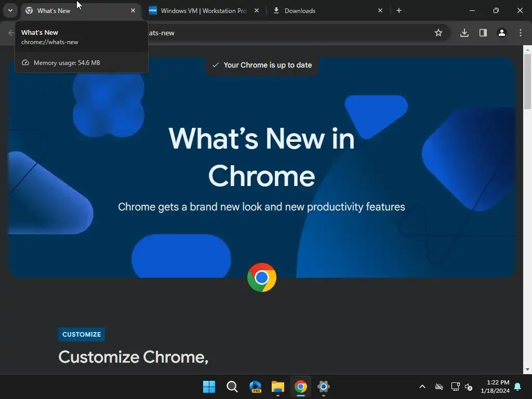
Task: Click the muted volume tray icon
Action: coord(469,387)
